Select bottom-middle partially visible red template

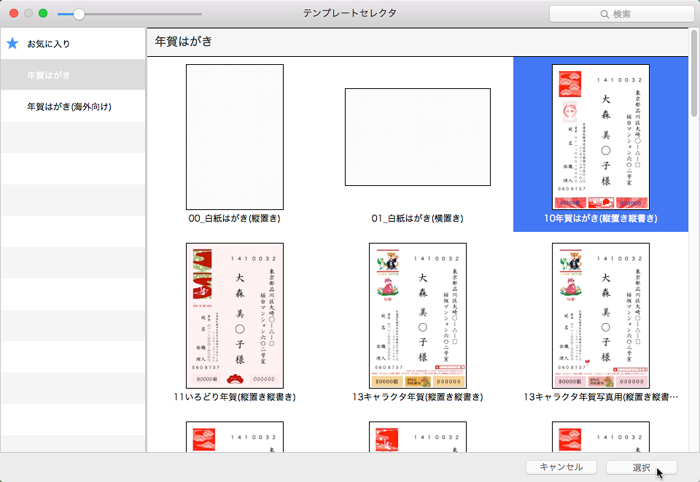(417, 435)
